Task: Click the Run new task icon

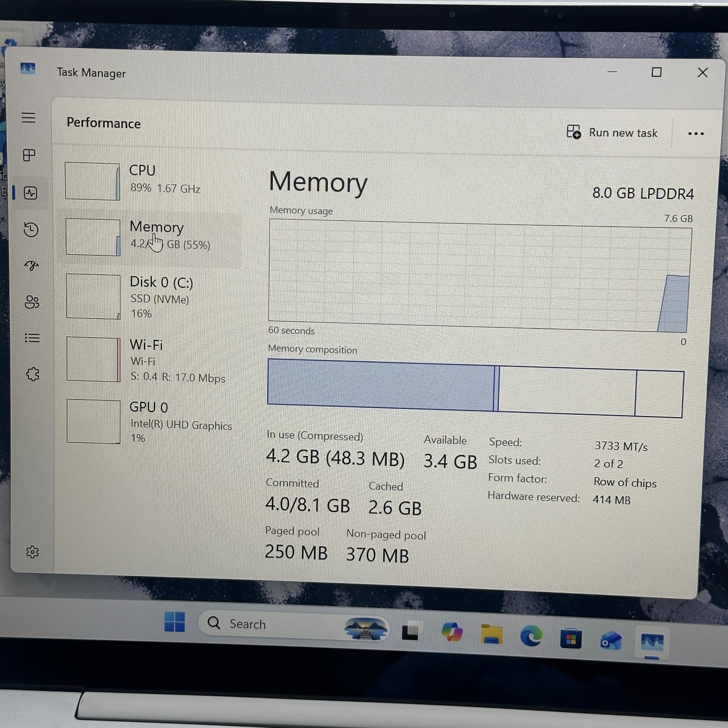Action: pyautogui.click(x=574, y=132)
